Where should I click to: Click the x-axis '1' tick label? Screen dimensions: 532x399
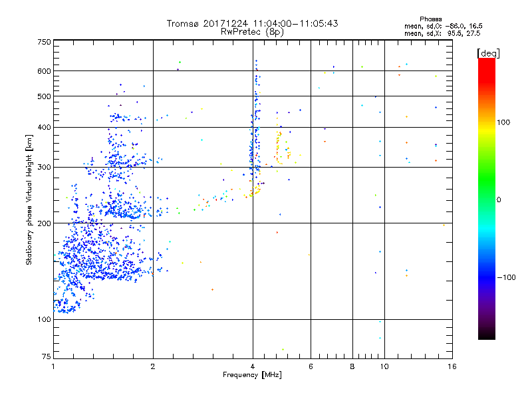[53, 366]
